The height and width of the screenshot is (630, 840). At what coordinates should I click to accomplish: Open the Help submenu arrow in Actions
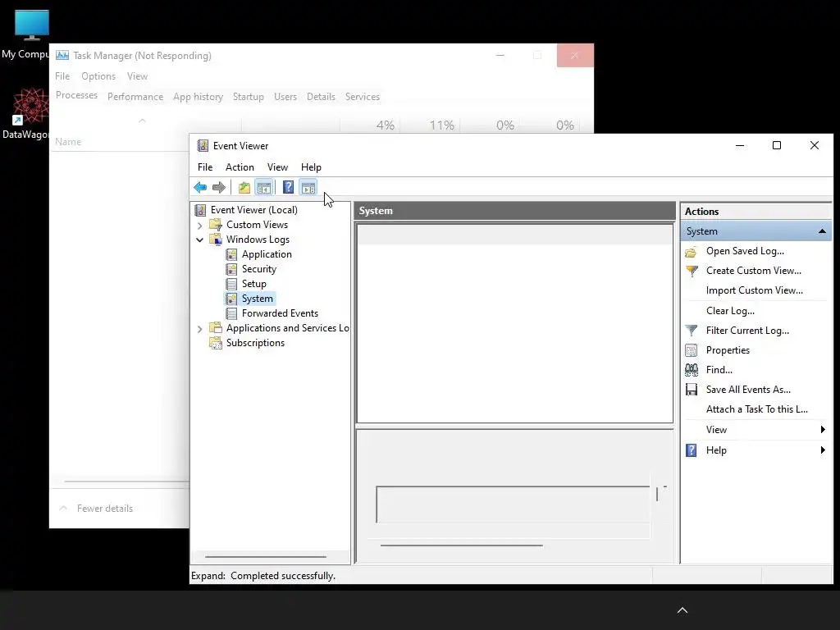(x=823, y=450)
